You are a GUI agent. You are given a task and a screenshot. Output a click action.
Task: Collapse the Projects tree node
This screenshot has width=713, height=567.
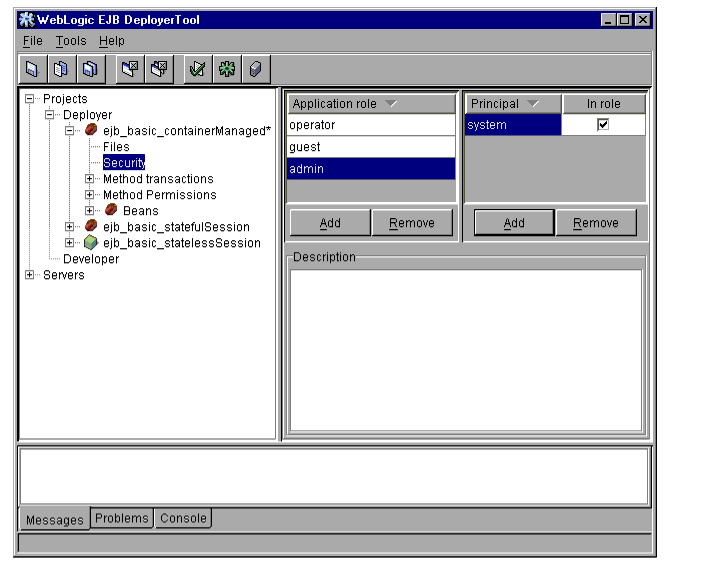[x=30, y=99]
